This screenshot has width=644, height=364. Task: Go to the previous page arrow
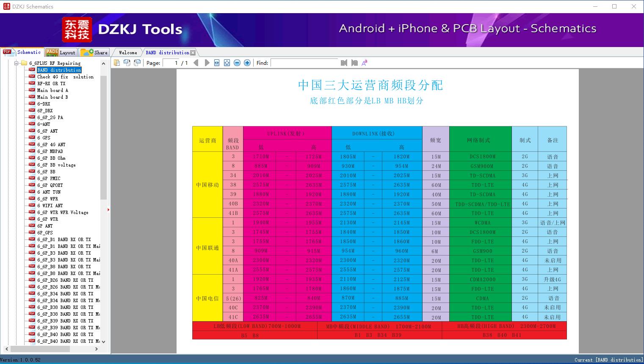click(x=196, y=63)
